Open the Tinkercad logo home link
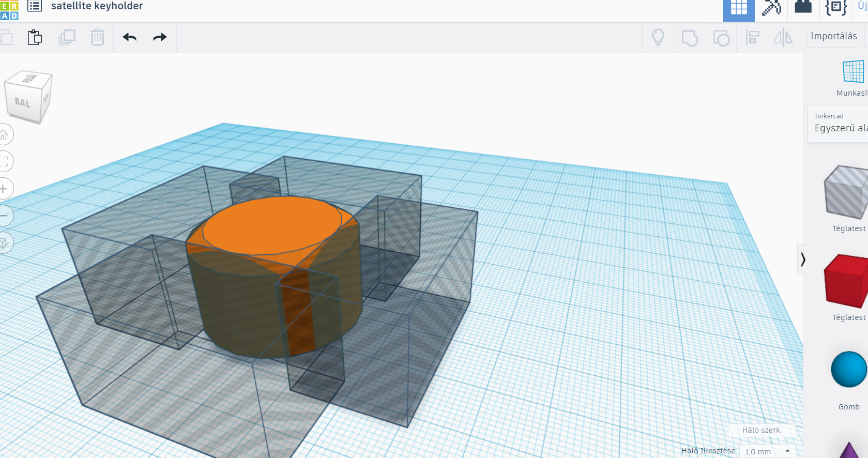This screenshot has height=458, width=868. 9,10
